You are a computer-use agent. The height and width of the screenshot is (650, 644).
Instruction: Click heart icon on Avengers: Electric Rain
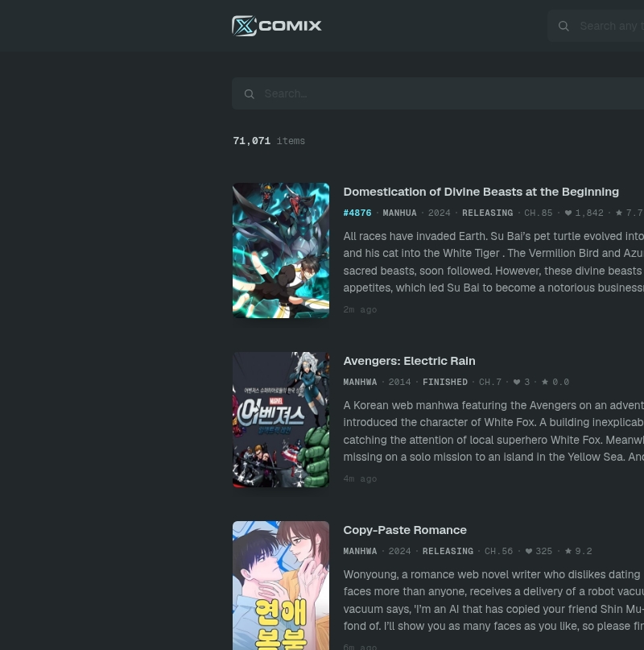[x=517, y=383]
